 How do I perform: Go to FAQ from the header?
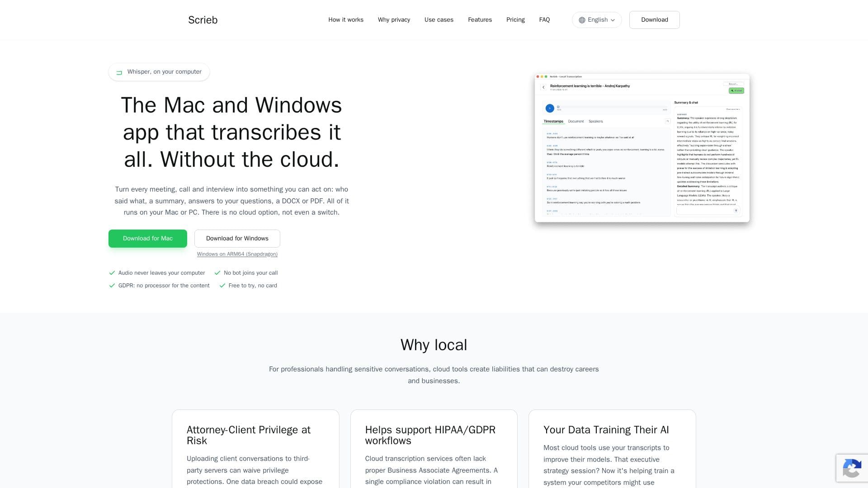(x=544, y=20)
